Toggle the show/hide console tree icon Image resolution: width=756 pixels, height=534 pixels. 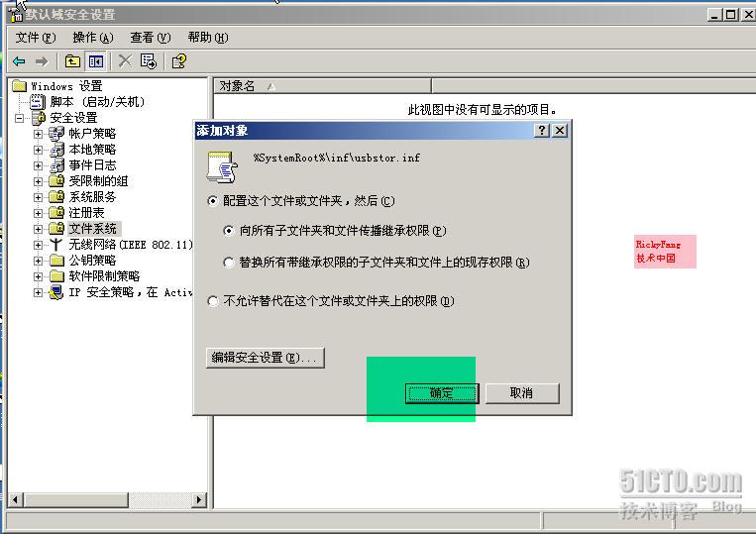(x=95, y=61)
